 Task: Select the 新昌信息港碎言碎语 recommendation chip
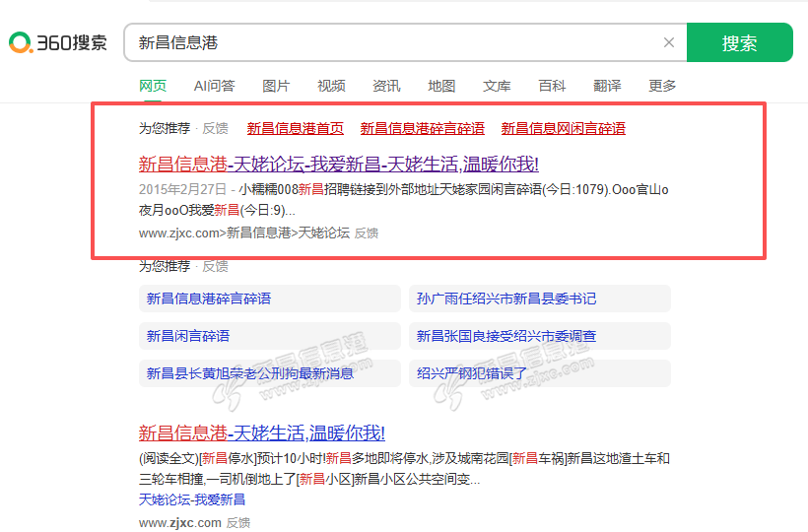tap(270, 299)
